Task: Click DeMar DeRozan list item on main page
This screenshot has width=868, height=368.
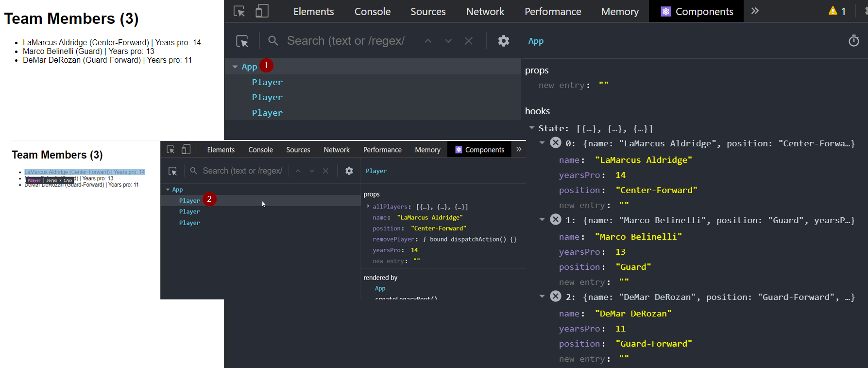Action: [x=107, y=60]
